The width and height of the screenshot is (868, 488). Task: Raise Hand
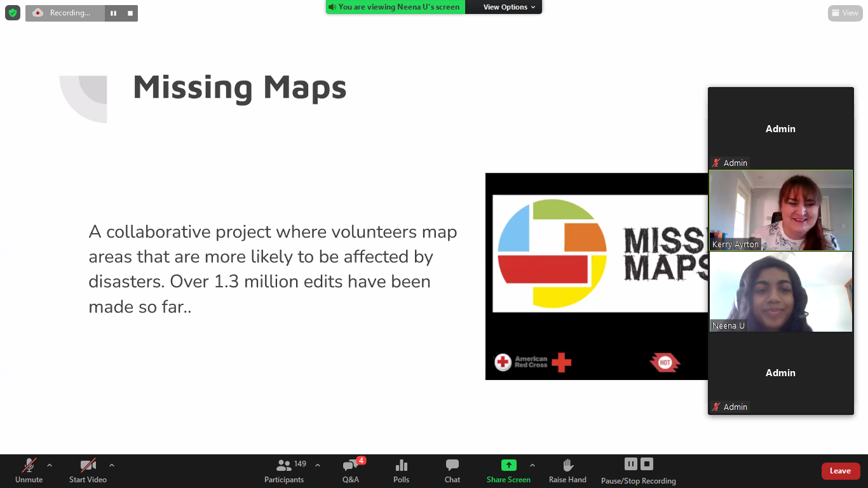pyautogui.click(x=568, y=471)
